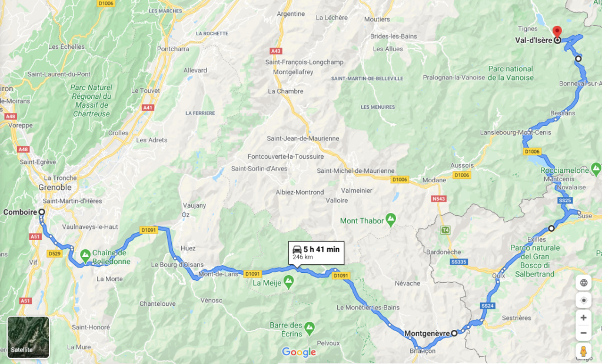Select the La Meije peak marker
Screen dimensions: 602x364
[x=288, y=282]
